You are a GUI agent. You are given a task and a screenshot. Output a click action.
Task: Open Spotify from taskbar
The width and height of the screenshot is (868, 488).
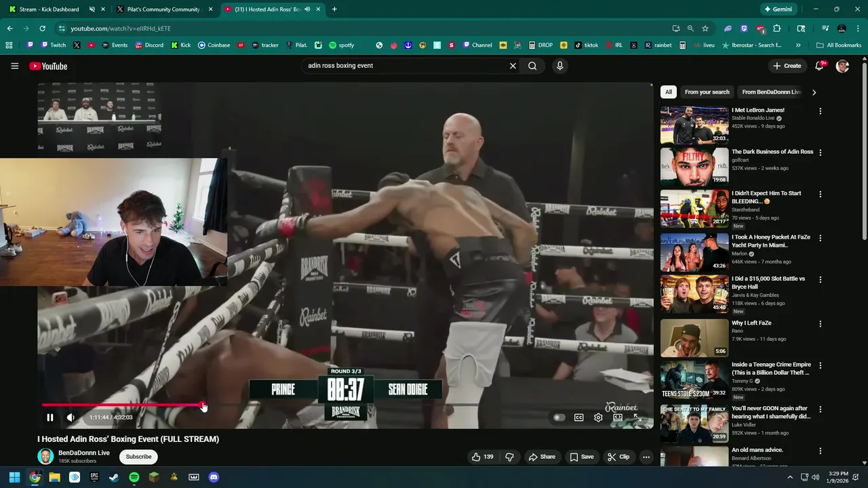[x=134, y=477]
